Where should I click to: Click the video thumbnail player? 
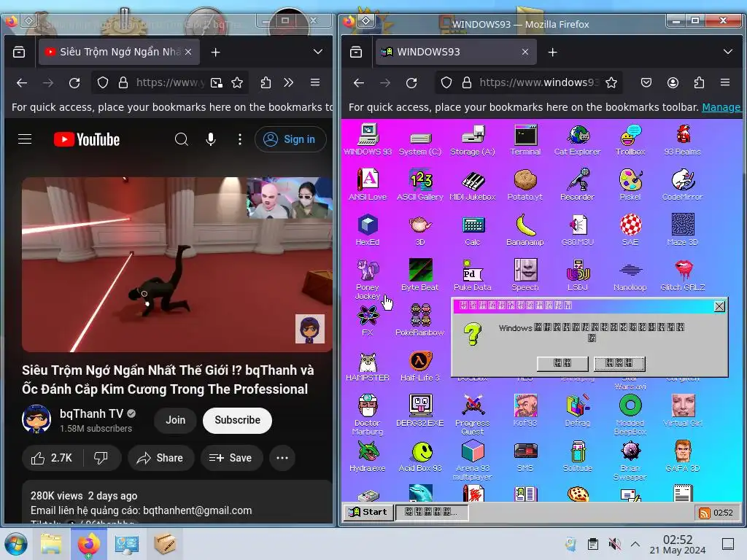click(x=177, y=265)
